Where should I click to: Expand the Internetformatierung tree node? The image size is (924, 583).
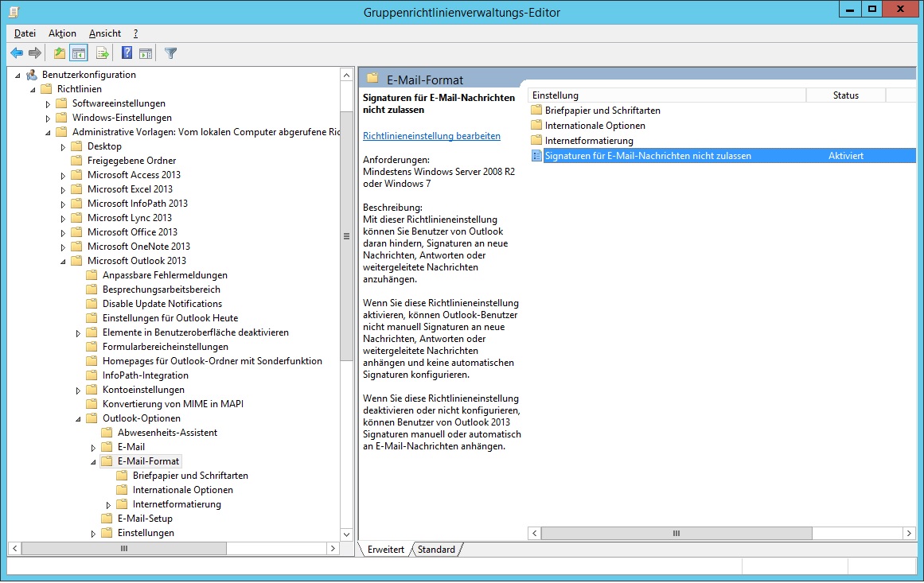coord(108,505)
